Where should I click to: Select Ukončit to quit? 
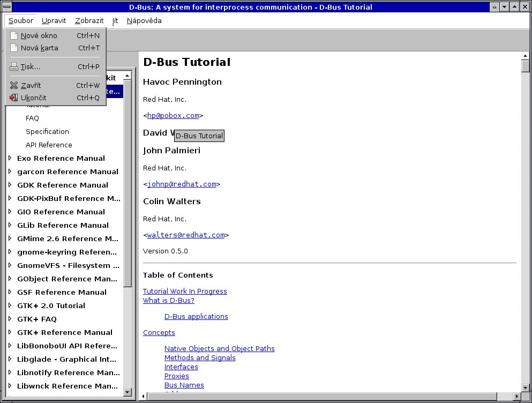[55, 98]
